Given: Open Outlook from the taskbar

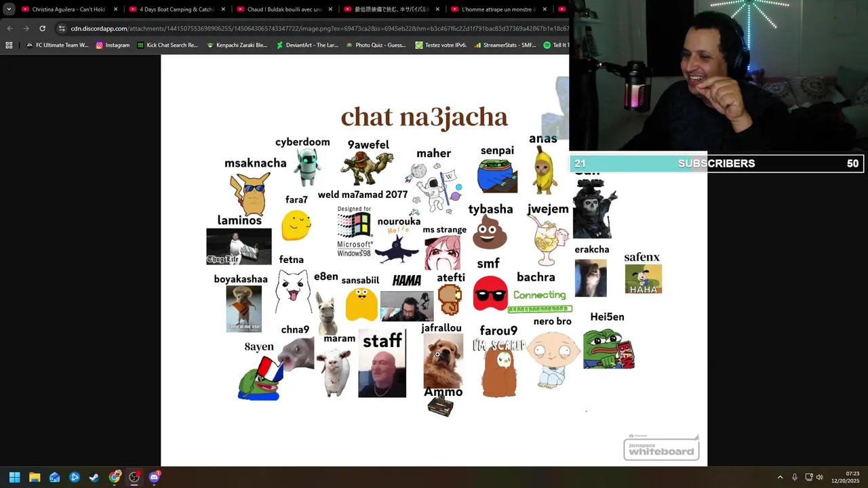Looking at the screenshot, I should pyautogui.click(x=54, y=477).
